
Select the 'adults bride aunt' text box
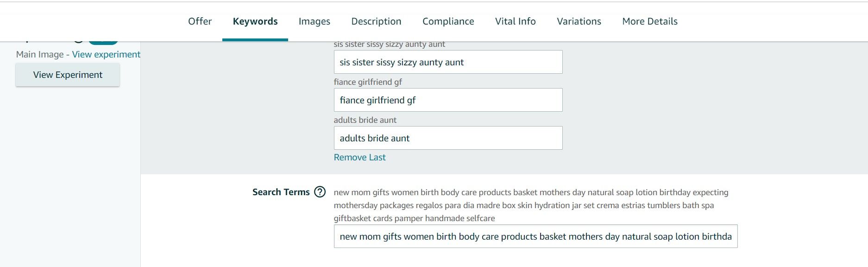click(x=448, y=138)
